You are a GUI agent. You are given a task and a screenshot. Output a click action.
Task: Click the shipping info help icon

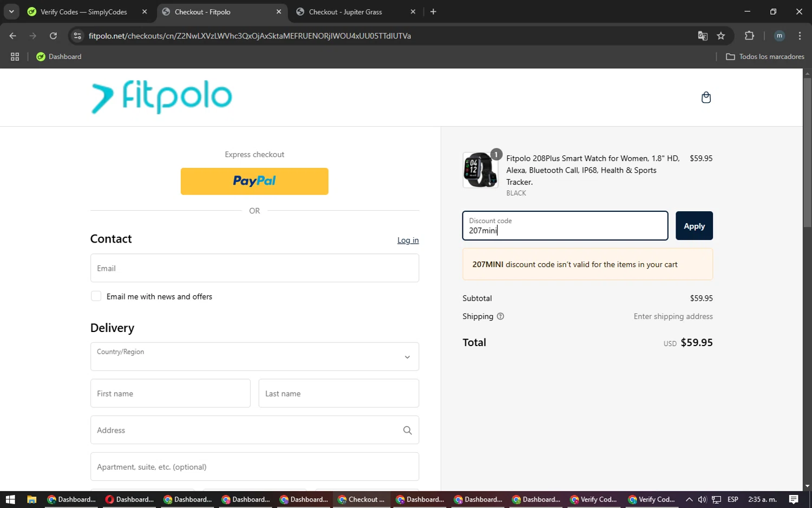click(x=500, y=316)
